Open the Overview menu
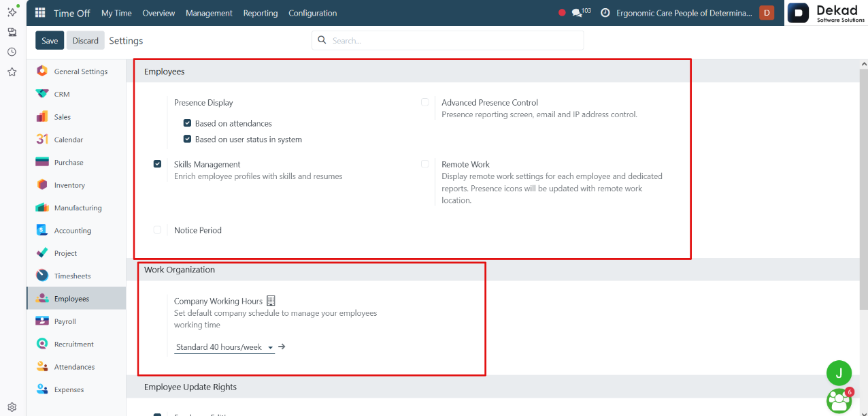The width and height of the screenshot is (868, 416). (x=158, y=13)
